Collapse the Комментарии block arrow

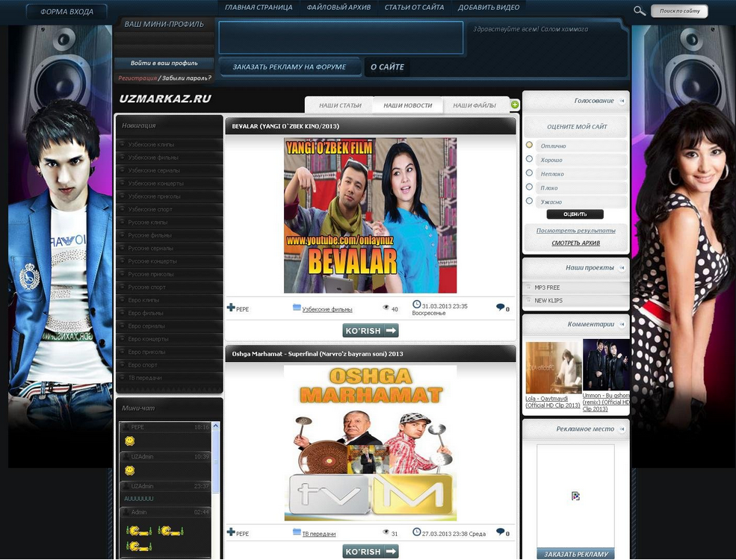pos(622,324)
